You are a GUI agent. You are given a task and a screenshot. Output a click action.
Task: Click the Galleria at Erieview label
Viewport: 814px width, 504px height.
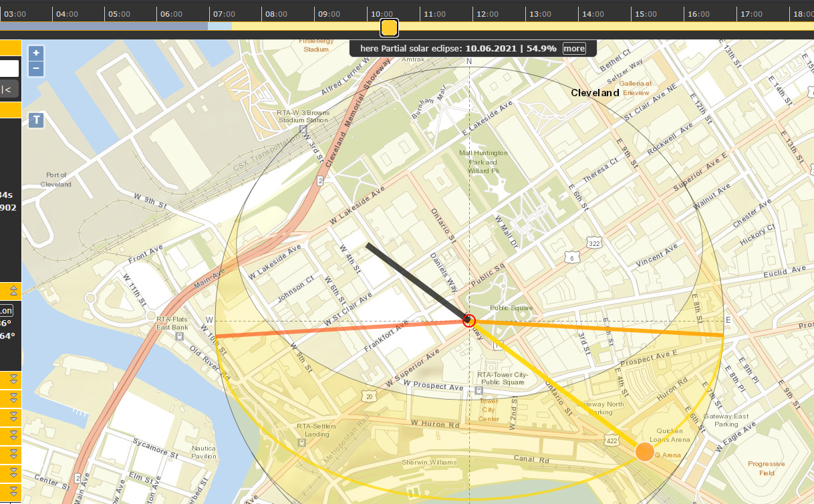(x=635, y=88)
